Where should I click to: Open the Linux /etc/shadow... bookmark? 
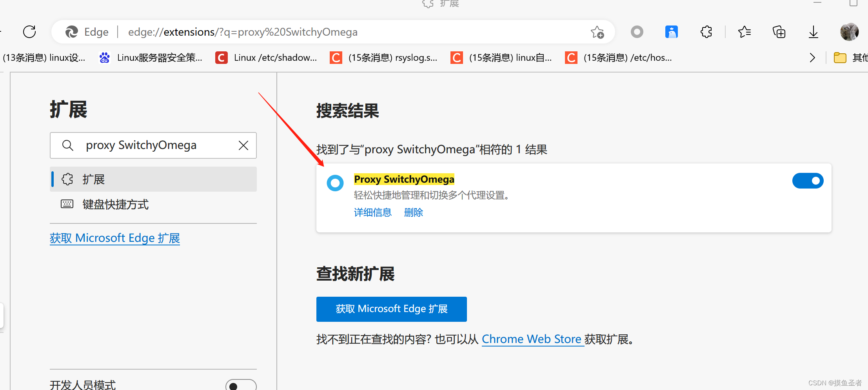266,58
